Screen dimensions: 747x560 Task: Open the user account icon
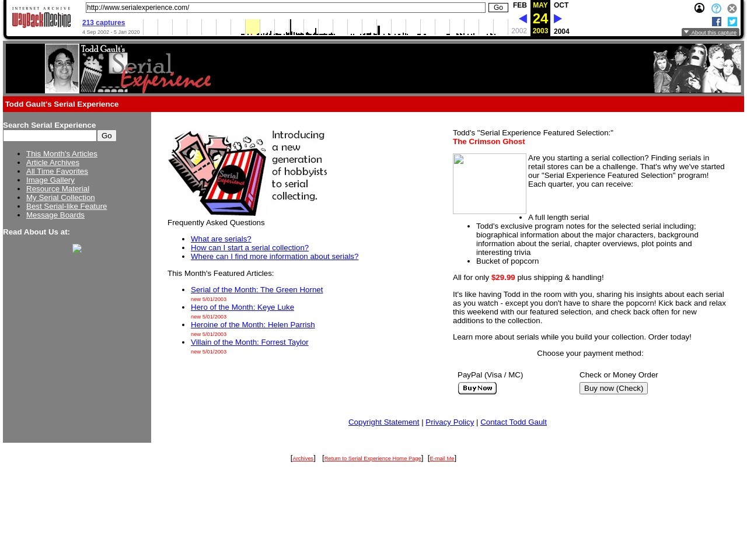tap(699, 8)
